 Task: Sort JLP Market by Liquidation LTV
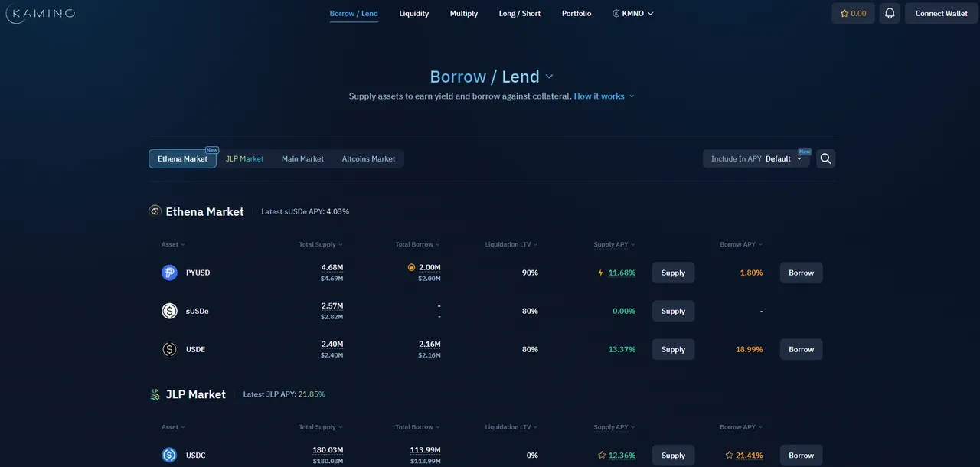pos(511,427)
